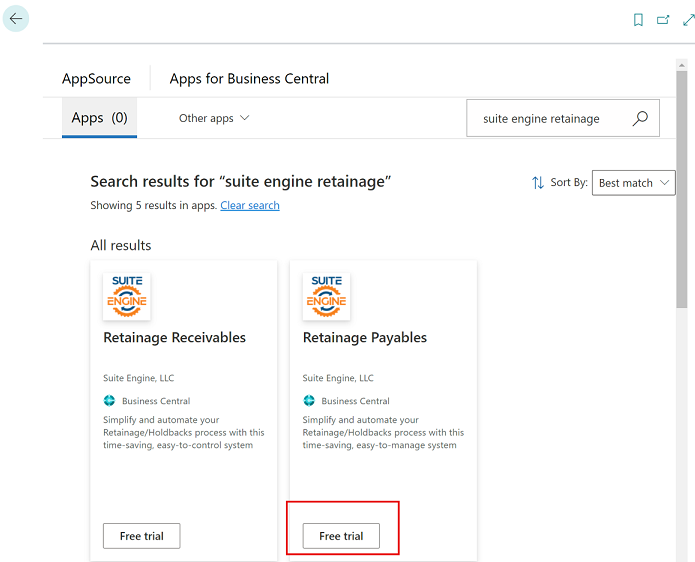This screenshot has width=695, height=562.
Task: Click the Retainage Payables Suite Engine logo
Action: click(x=326, y=296)
